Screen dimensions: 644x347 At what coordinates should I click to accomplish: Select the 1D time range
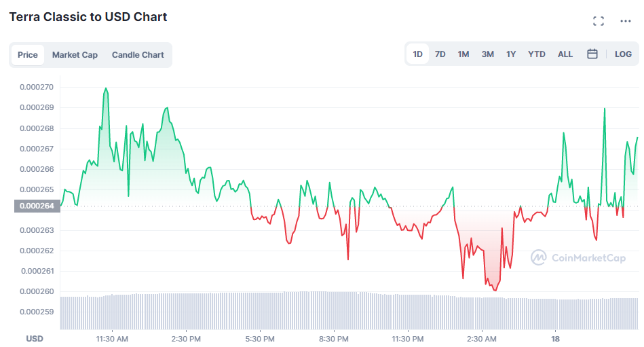[x=418, y=54]
